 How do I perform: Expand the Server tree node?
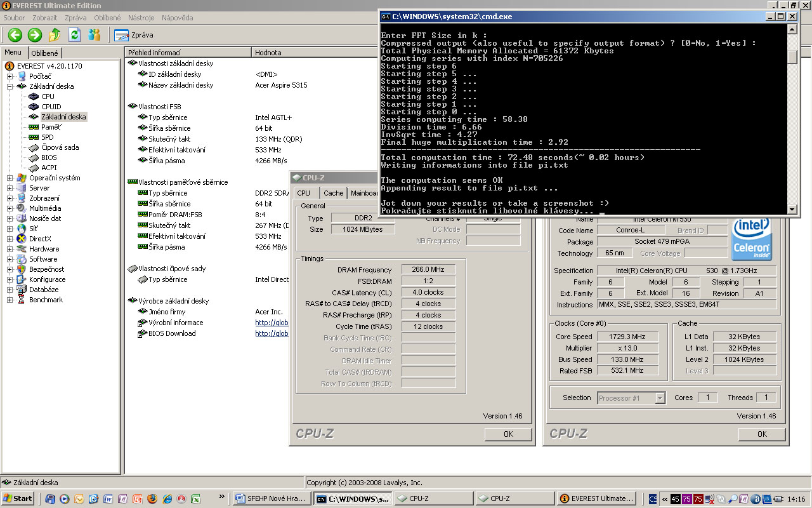[10, 188]
